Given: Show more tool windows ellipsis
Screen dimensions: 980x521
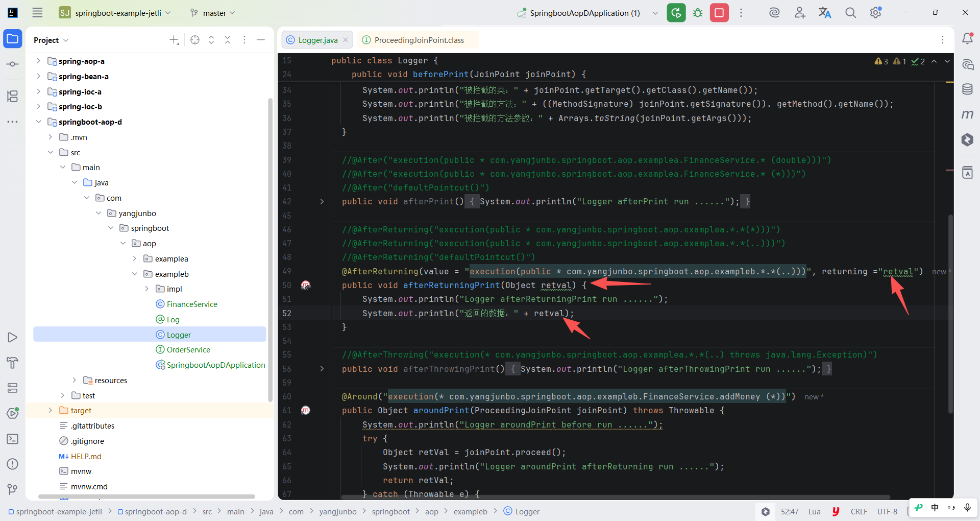Looking at the screenshot, I should [x=13, y=122].
